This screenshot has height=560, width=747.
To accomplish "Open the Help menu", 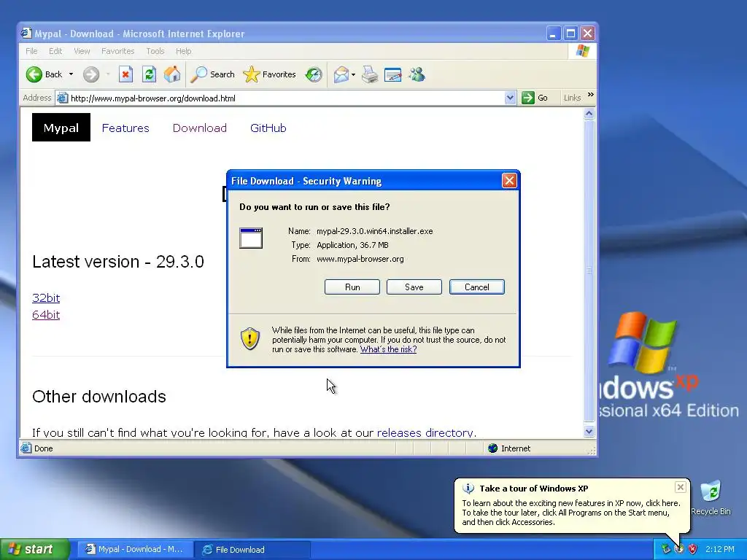I will 183,51.
